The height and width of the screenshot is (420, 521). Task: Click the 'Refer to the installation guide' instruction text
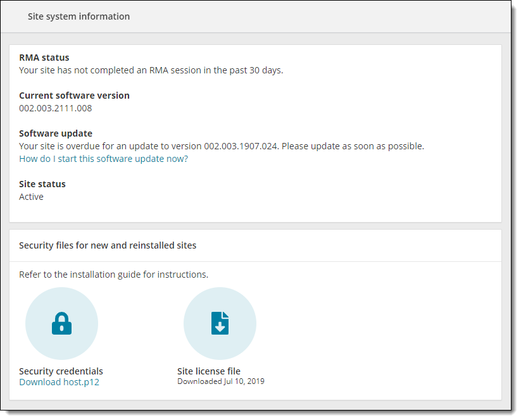click(x=114, y=275)
